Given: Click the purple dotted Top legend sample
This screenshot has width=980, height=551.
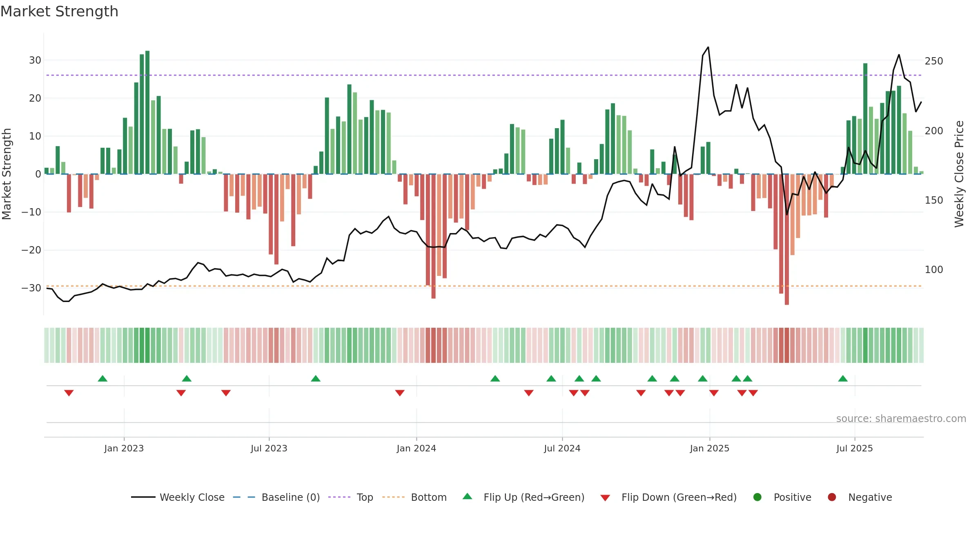Looking at the screenshot, I should click(x=339, y=497).
